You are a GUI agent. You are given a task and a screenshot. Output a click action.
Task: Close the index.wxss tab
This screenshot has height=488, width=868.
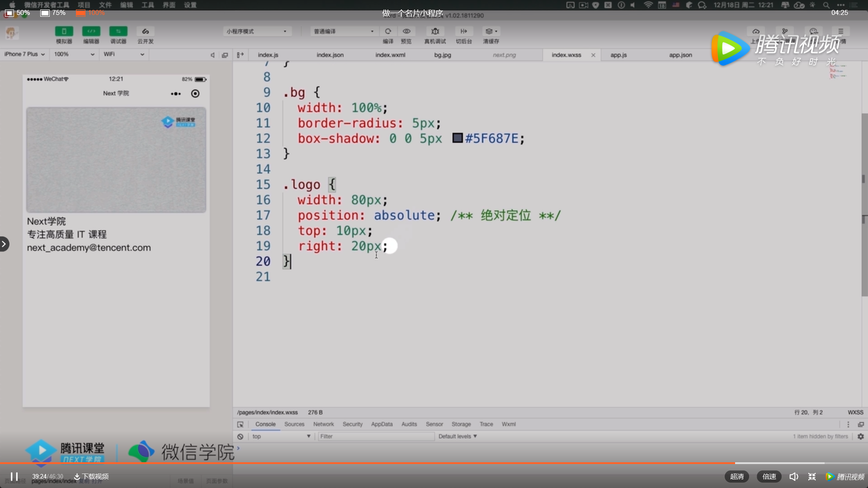tap(593, 55)
